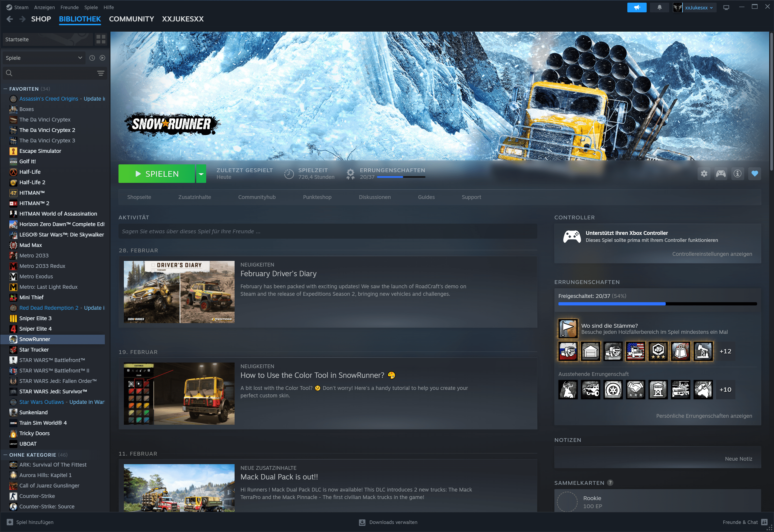Switch to Big Picture mode monitor icon

click(x=726, y=7)
